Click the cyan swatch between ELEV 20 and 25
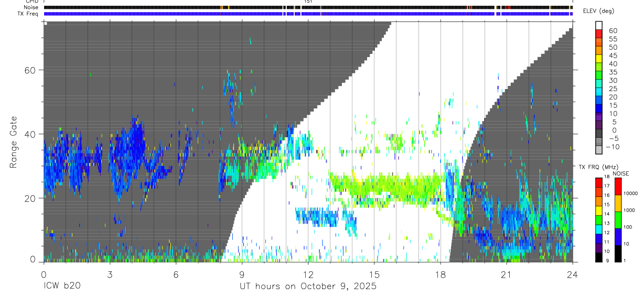The width and height of the screenshot is (644, 297). pyautogui.click(x=599, y=93)
